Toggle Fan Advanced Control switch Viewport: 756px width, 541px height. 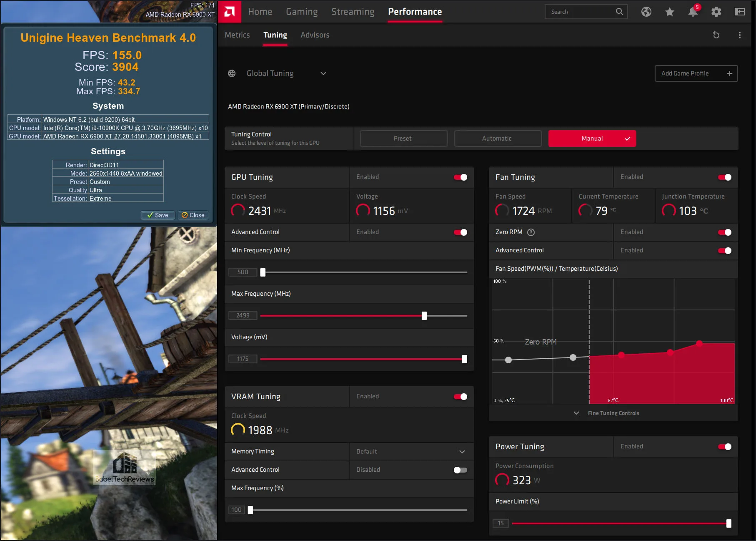725,251
